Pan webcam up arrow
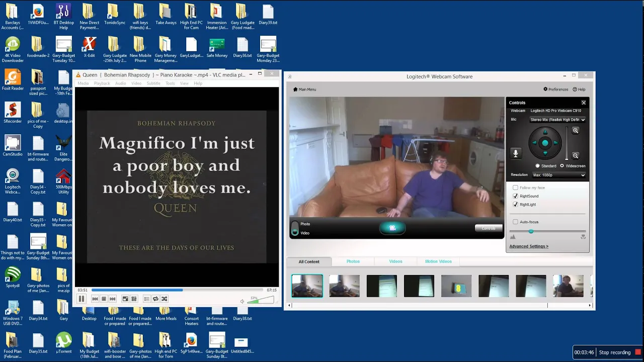The width and height of the screenshot is (644, 362). point(545,132)
